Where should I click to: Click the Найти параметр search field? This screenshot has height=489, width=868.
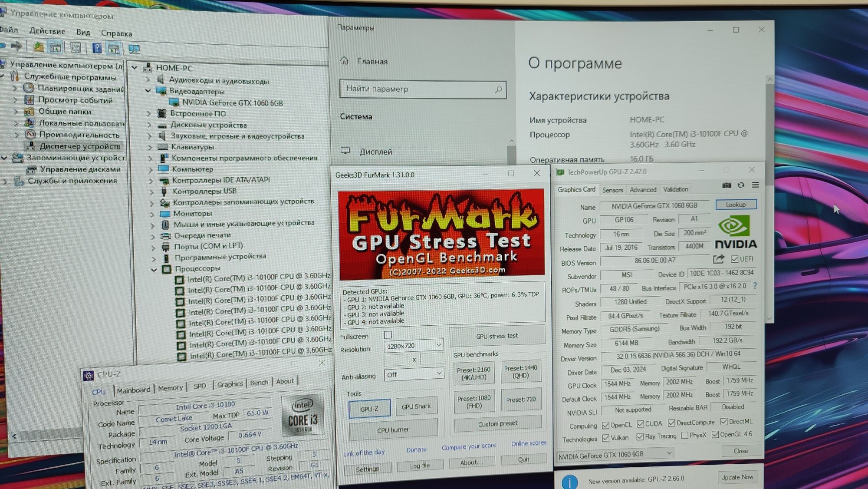pos(422,89)
